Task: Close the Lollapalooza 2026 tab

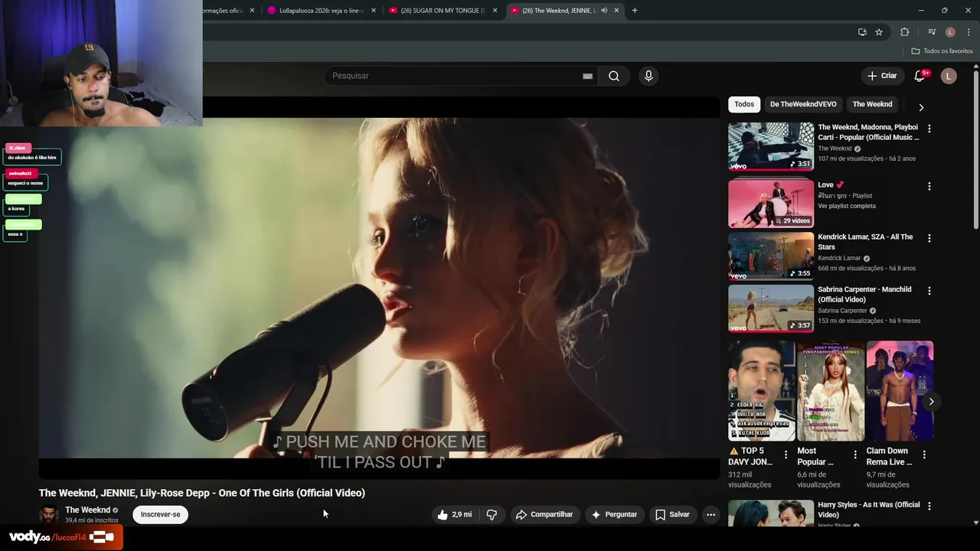Action: (374, 11)
